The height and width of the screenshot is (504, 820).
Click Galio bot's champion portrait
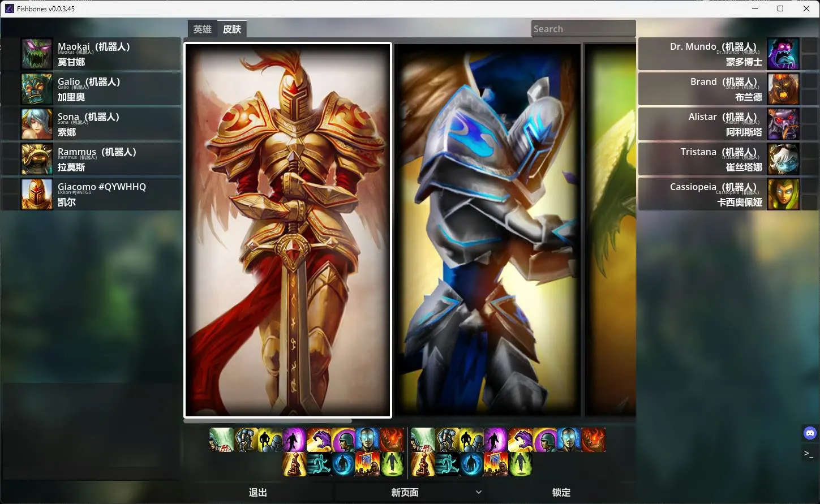coord(37,89)
